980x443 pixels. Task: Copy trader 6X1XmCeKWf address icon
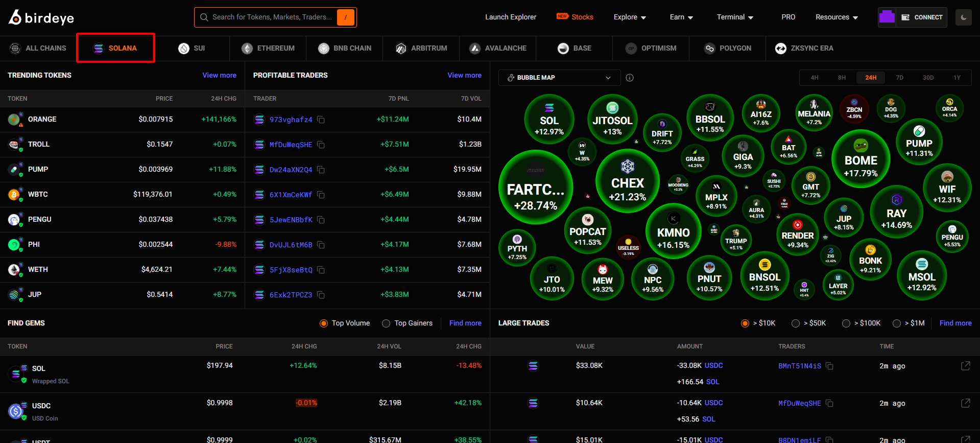tap(321, 195)
